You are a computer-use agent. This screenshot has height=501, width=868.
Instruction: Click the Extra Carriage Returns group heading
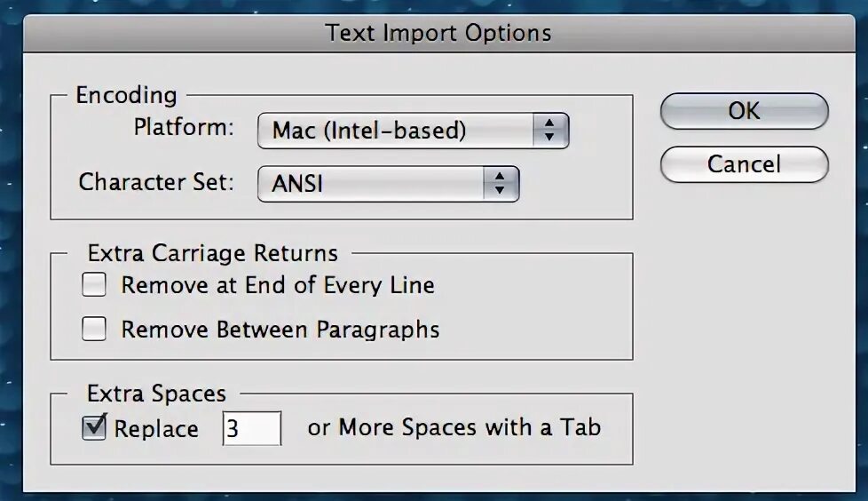point(212,253)
